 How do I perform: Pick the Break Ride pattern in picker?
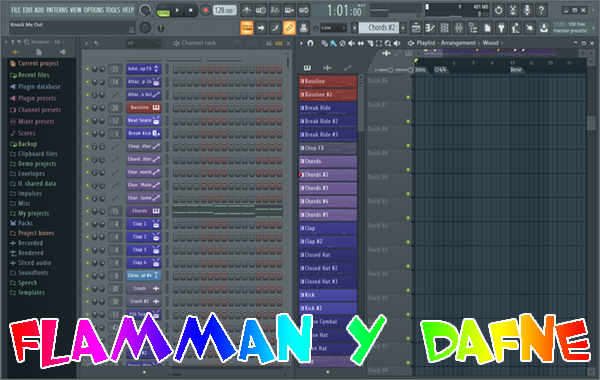point(328,108)
